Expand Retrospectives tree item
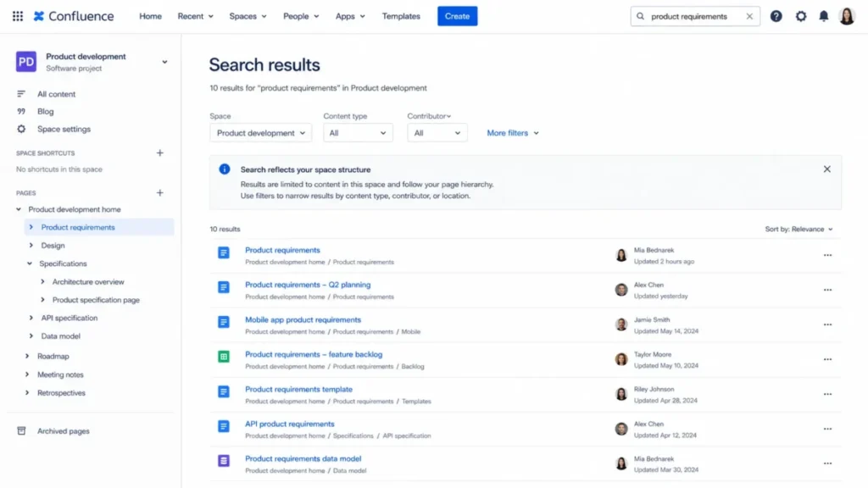 (27, 392)
